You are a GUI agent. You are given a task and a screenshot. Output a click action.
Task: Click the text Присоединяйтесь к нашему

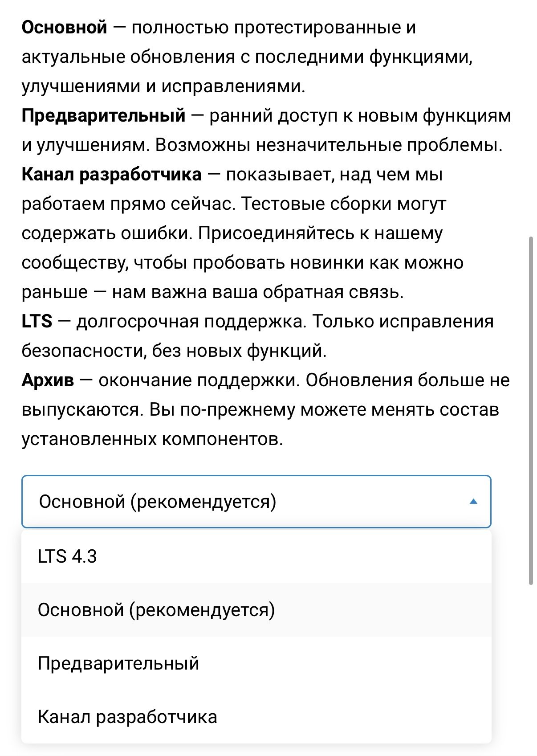(x=320, y=233)
